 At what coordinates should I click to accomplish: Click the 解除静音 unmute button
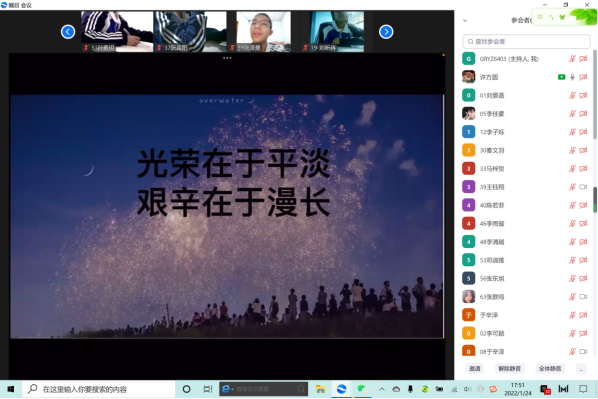510,368
